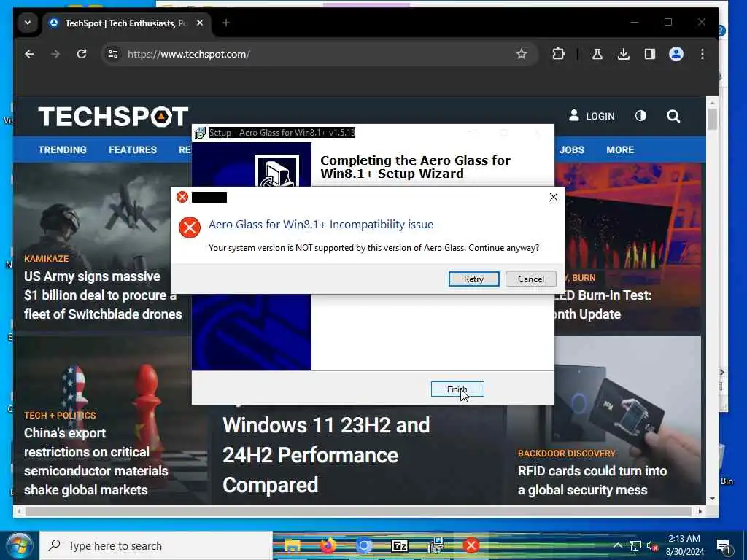Open the browser profile avatar
The height and width of the screenshot is (560, 747).
(676, 54)
